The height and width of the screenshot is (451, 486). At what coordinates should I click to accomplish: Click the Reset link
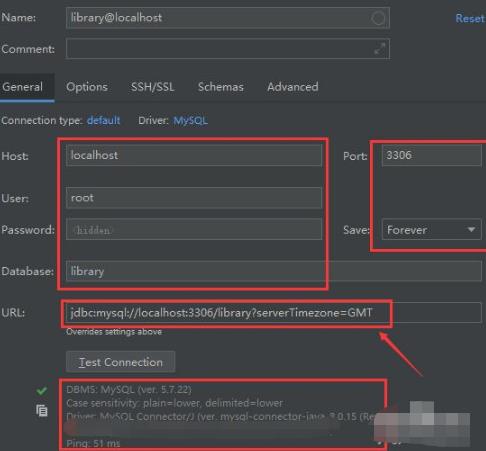[470, 18]
